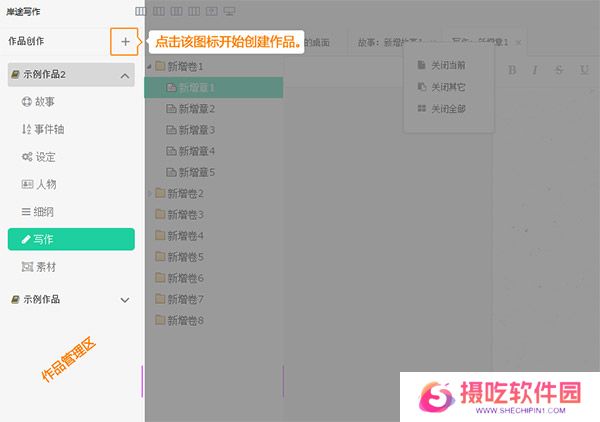Select volume 新增卷5

[x=179, y=257]
